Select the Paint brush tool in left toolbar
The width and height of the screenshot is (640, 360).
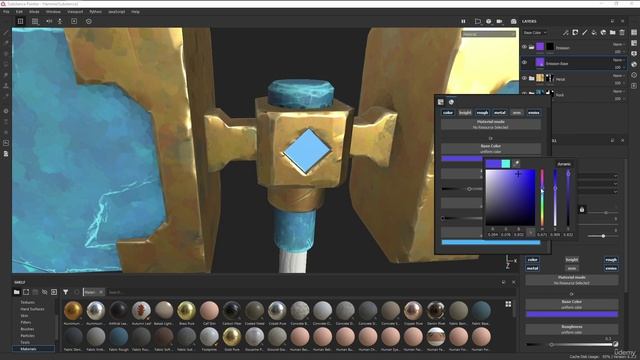tap(6, 32)
